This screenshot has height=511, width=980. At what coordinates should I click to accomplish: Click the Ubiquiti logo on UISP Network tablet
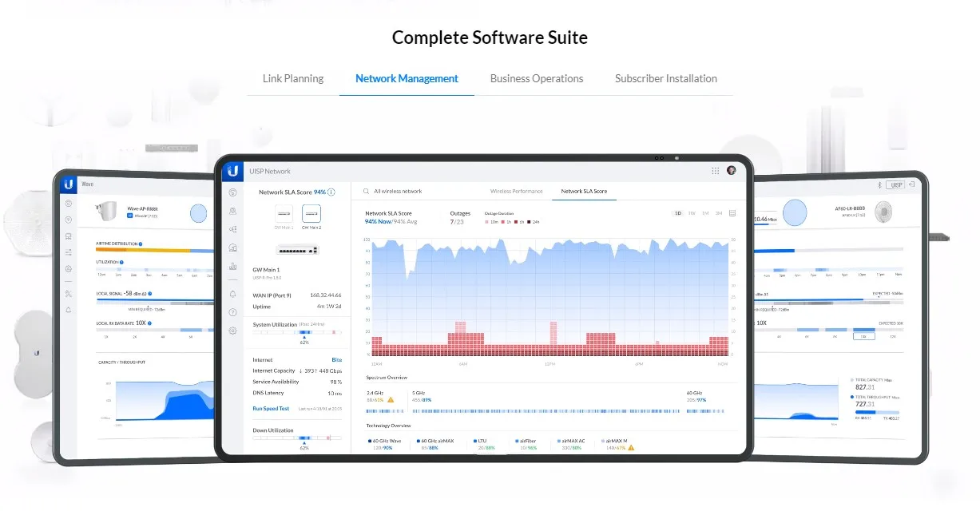[x=232, y=171]
